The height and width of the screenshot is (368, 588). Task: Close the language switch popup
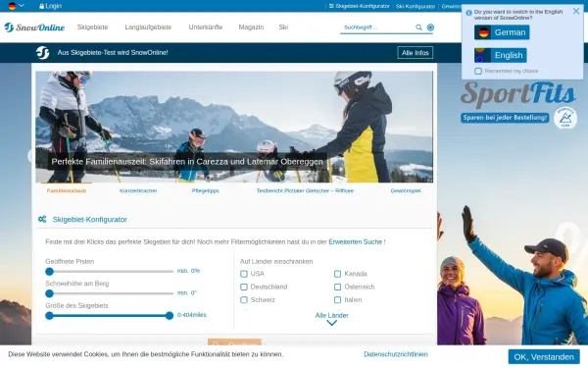pyautogui.click(x=576, y=11)
